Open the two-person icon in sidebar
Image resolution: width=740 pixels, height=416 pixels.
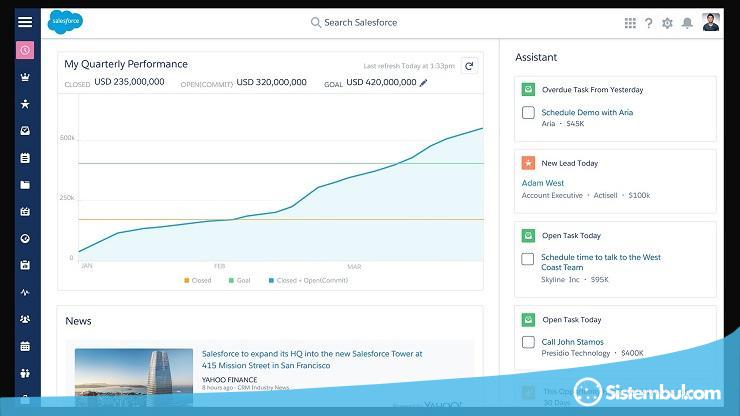[25, 373]
